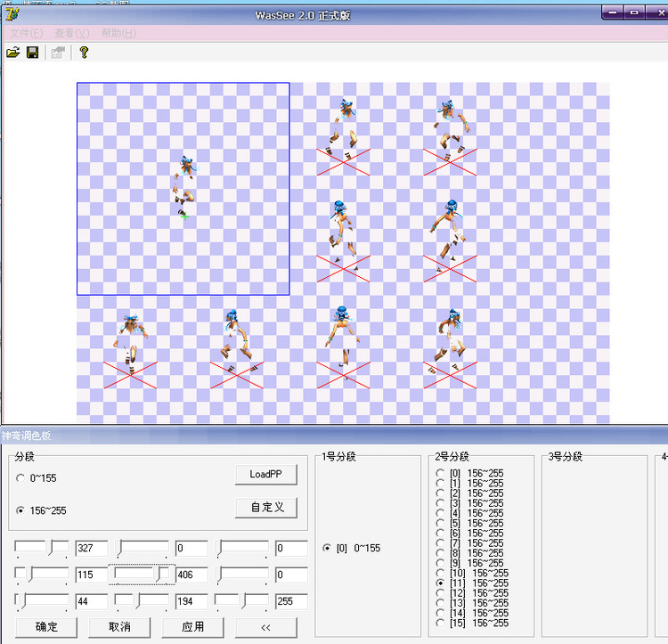Open file using the folder toolbar icon
Viewport: 668px width, 644px height.
point(13,53)
